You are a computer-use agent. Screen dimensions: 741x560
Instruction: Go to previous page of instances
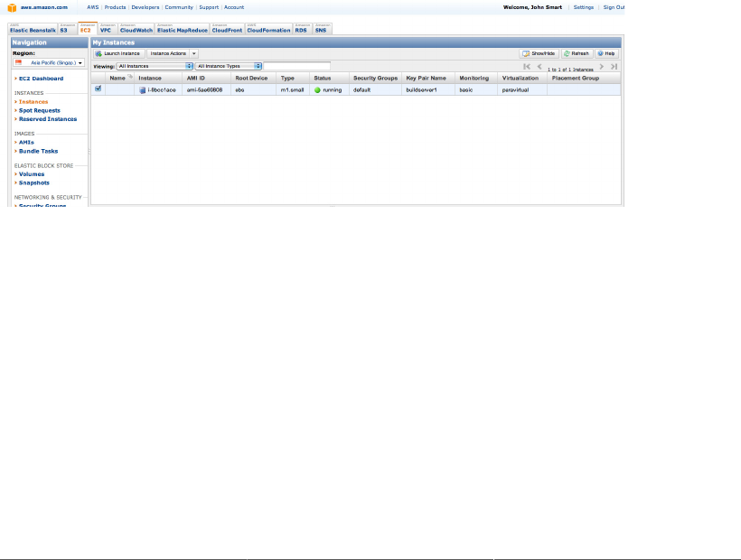[539, 67]
